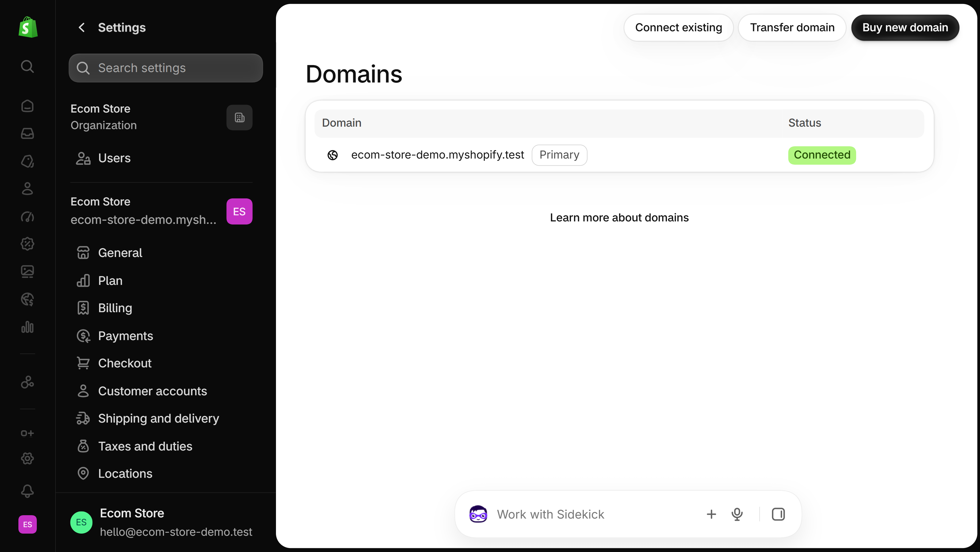Click the ES store avatar in rail
980x552 pixels.
(x=27, y=525)
